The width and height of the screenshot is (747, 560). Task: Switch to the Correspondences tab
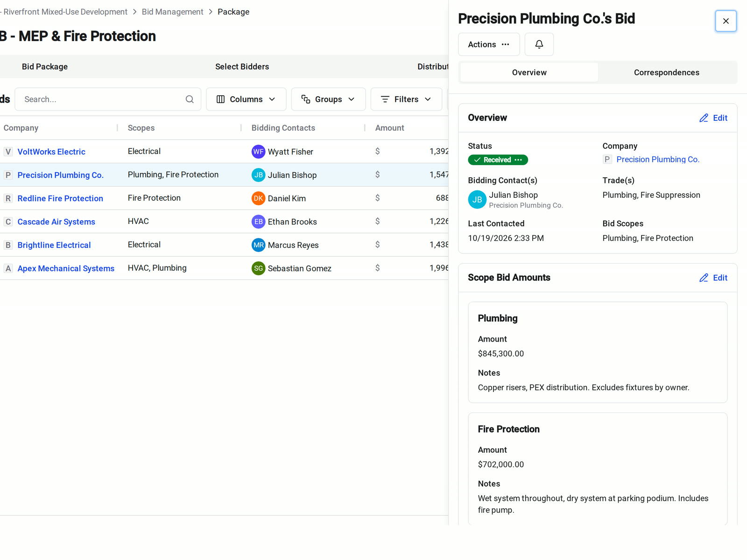tap(666, 72)
